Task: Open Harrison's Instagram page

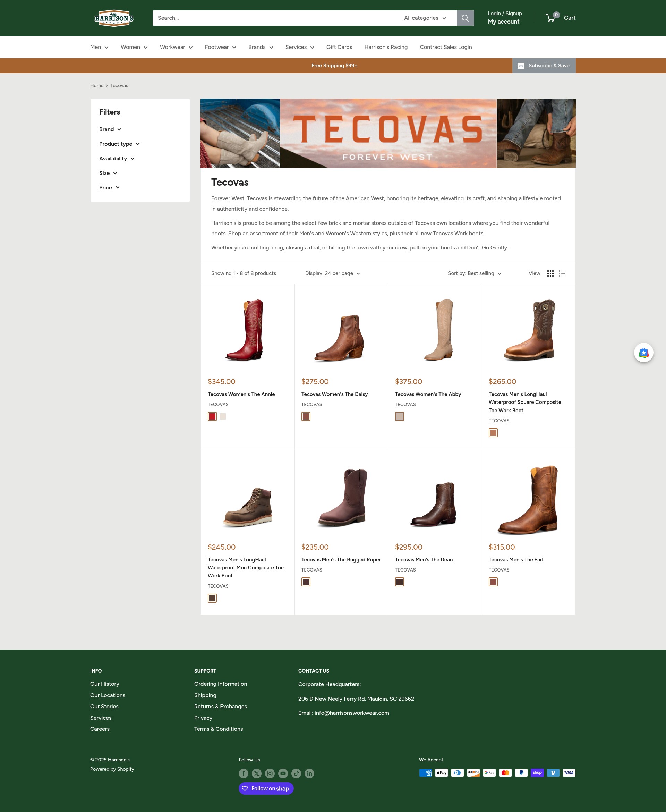Action: tap(270, 773)
